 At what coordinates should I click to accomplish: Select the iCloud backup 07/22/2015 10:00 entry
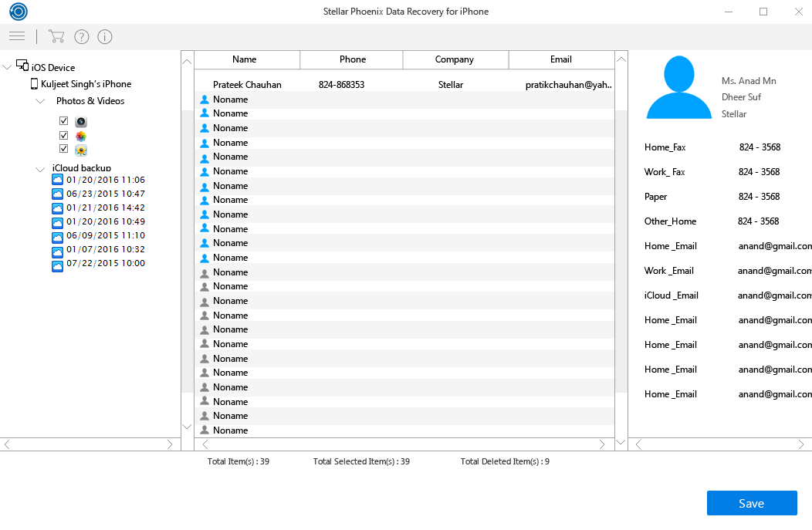pos(106,263)
